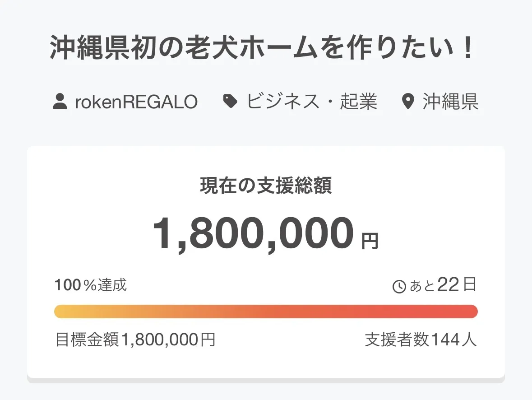
Task: Click the yellow start of the progress bar
Action: (63, 312)
